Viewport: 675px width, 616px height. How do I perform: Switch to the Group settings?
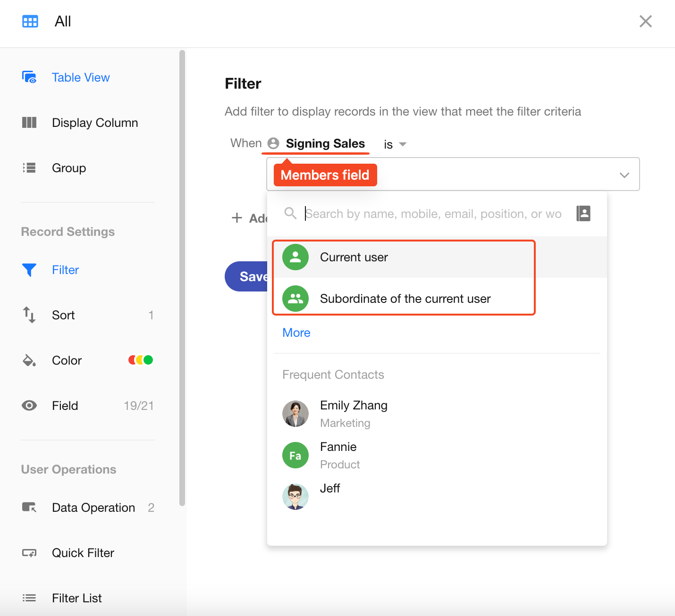pyautogui.click(x=69, y=168)
